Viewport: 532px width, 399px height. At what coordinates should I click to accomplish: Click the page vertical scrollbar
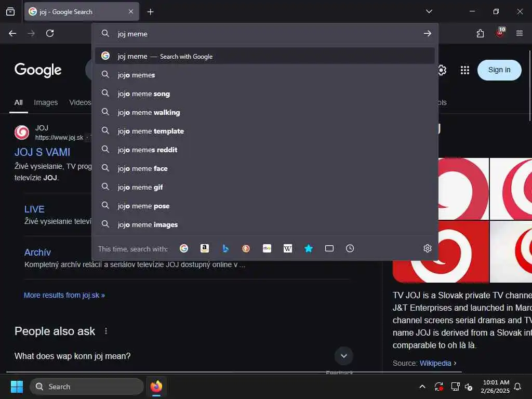point(529,86)
